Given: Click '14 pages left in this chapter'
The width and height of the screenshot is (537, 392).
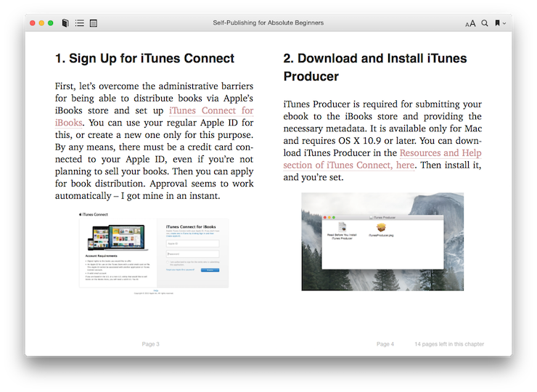Looking at the screenshot, I should (x=449, y=344).
